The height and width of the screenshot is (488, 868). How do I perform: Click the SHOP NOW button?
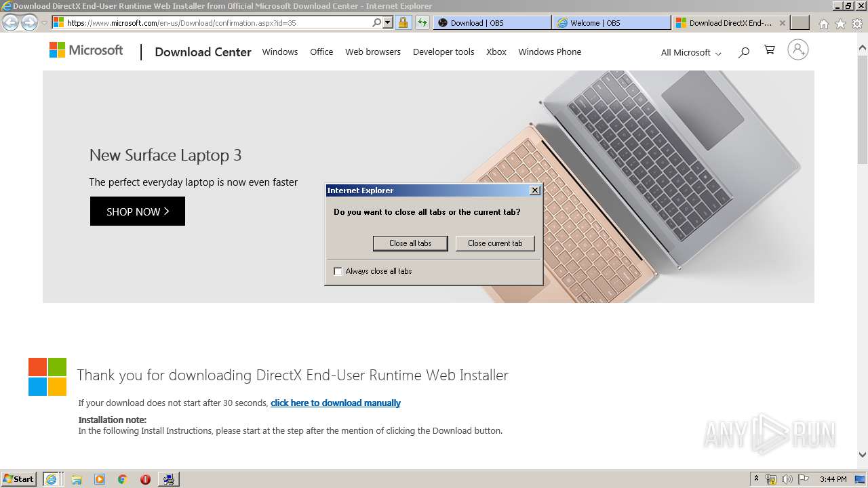(x=138, y=211)
